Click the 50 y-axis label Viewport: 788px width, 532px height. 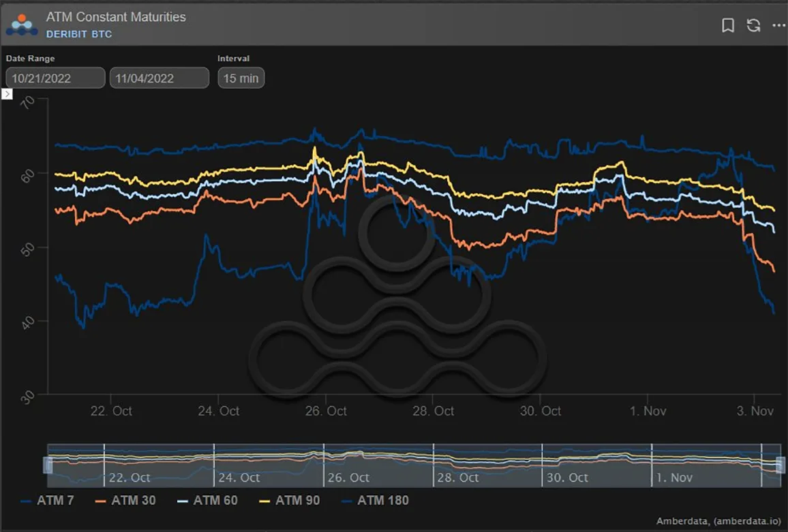click(x=28, y=249)
